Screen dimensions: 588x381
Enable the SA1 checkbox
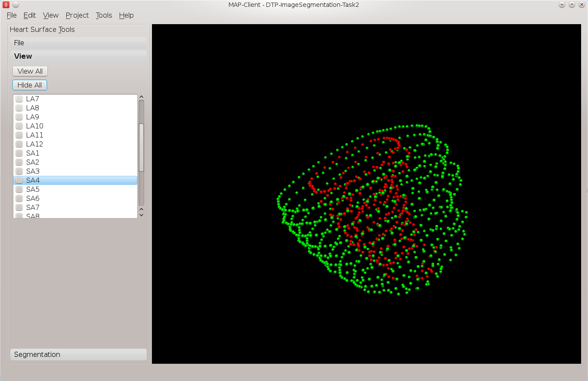click(19, 153)
